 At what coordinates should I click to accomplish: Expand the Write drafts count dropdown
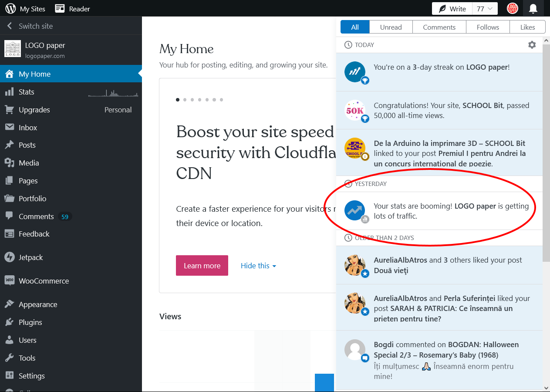[485, 9]
